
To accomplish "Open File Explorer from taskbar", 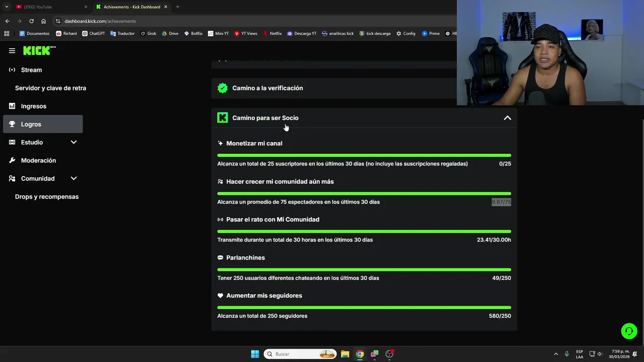I will 345,354.
